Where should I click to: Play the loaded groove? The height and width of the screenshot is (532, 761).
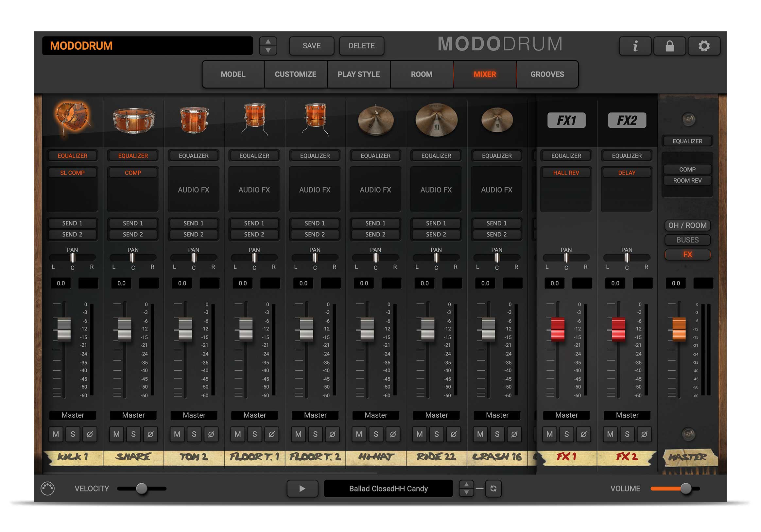(x=302, y=488)
